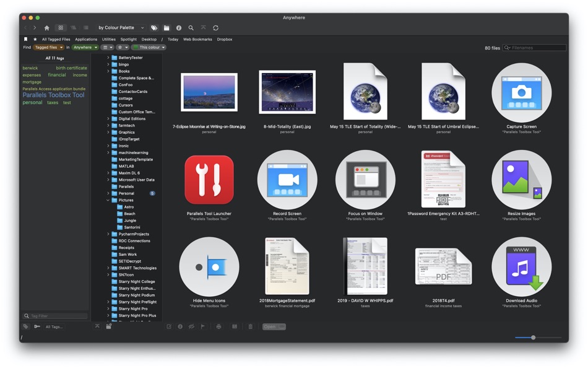
Task: Select the 2018T4.pdf file
Action: tap(443, 266)
